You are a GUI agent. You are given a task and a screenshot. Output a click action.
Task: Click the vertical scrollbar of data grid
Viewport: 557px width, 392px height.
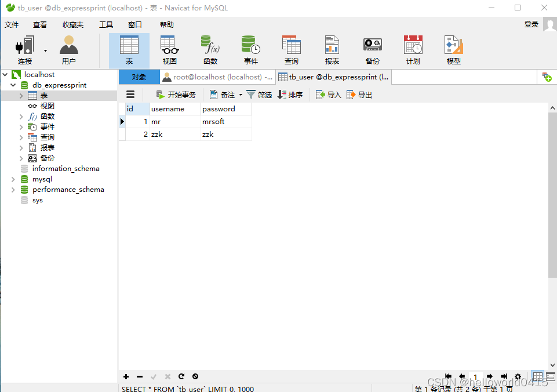552,195
